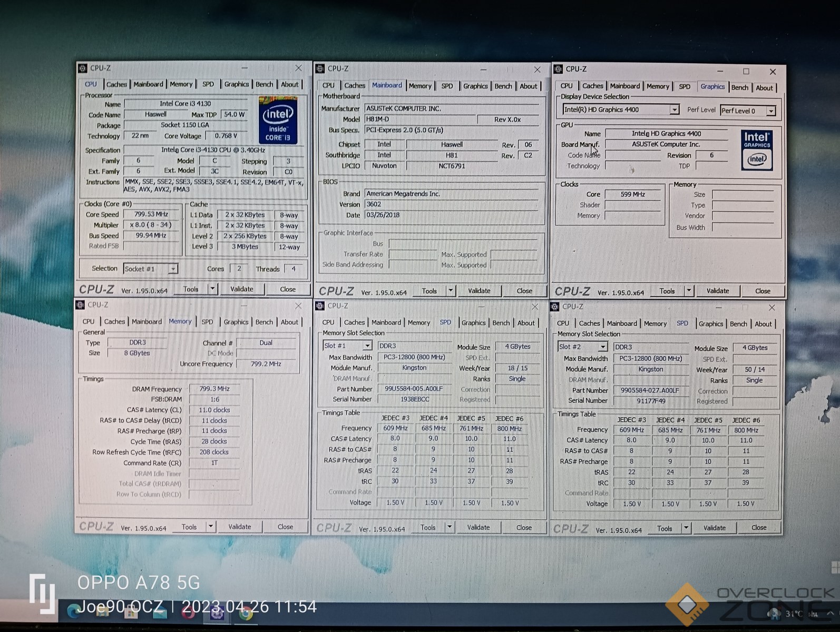
Task: Click the processor name field 'Intel Core i3 4130'
Action: pyautogui.click(x=185, y=104)
